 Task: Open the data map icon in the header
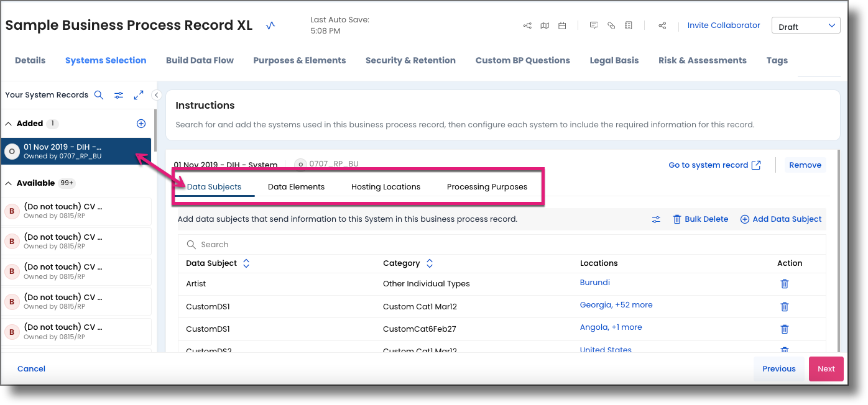[545, 25]
